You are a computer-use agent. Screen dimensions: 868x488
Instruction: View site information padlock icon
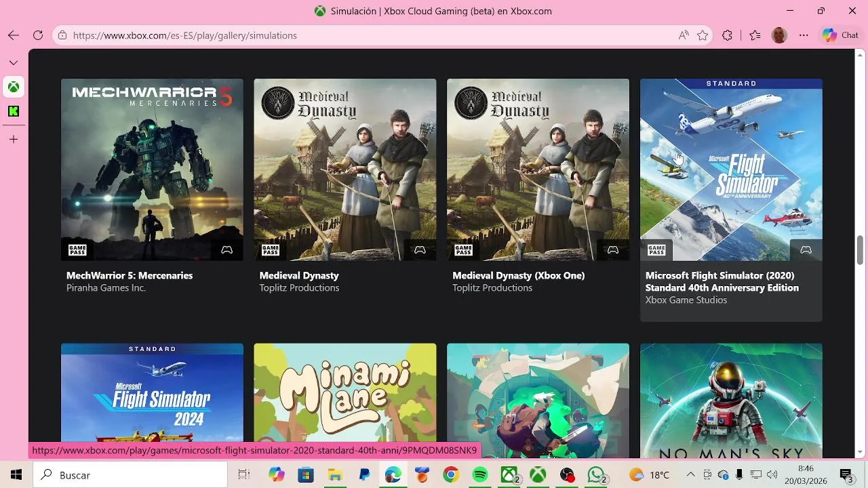click(62, 35)
